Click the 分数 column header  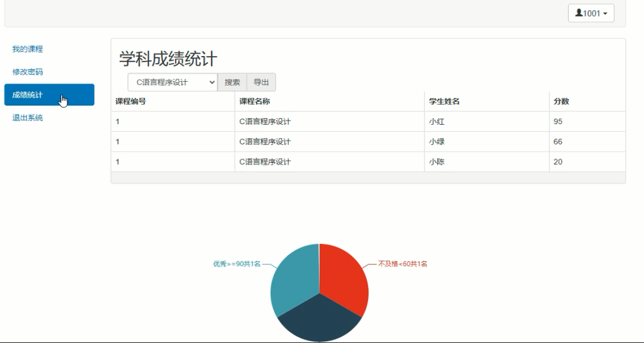pos(561,101)
